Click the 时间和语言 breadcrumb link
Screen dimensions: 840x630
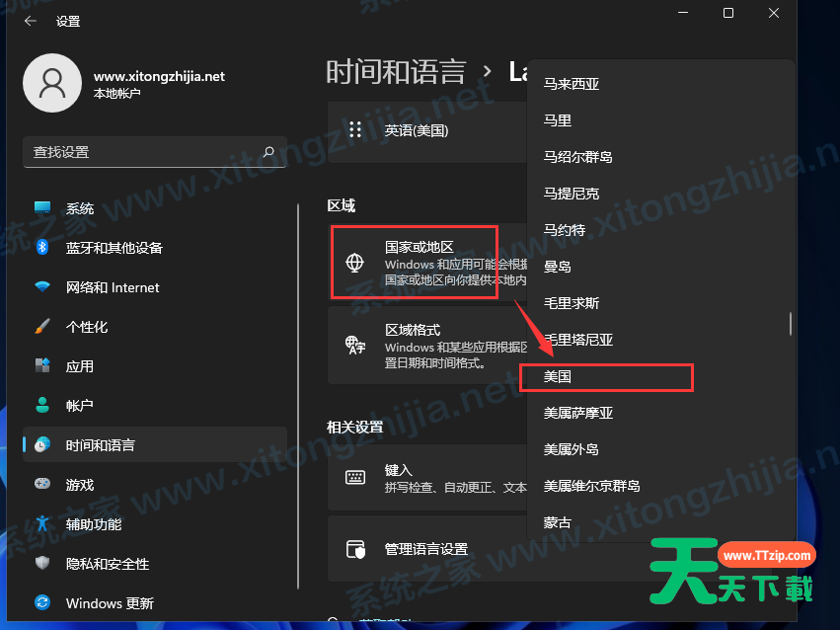tap(396, 72)
